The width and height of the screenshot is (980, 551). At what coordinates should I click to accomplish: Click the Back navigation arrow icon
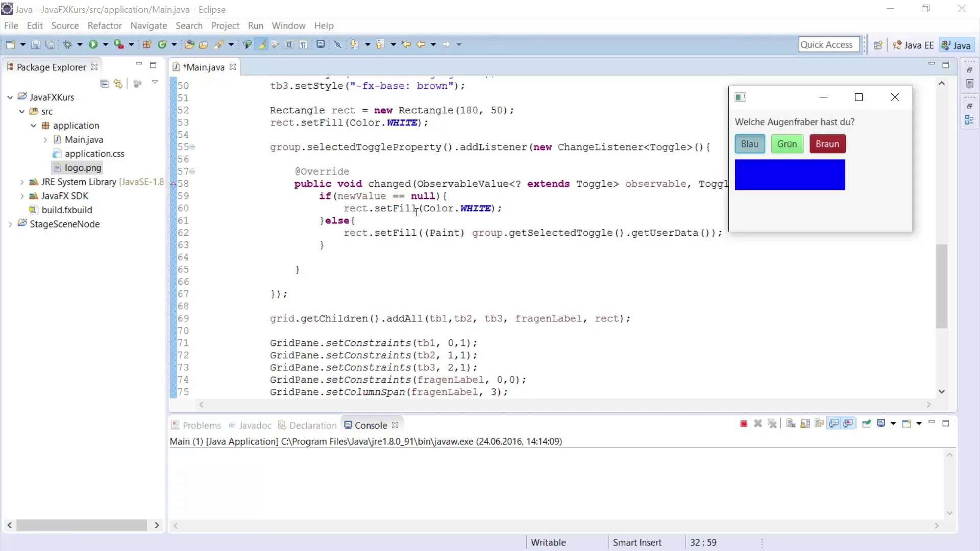[x=421, y=44]
